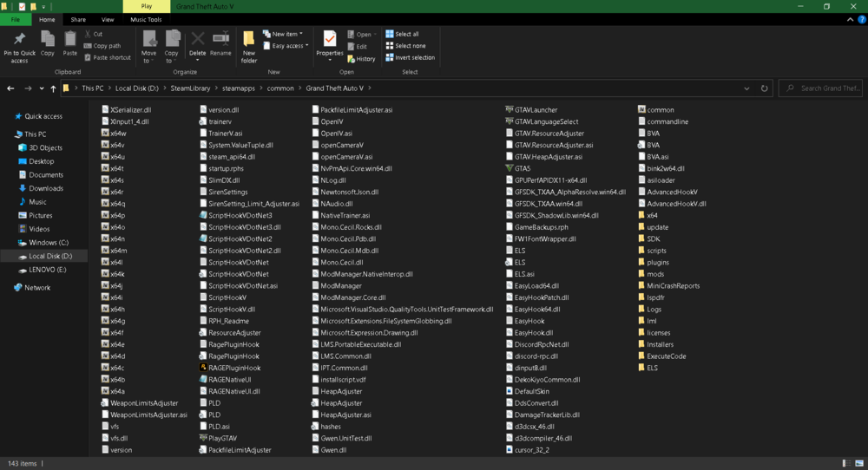
Task: Click the Search Grand Theft Auto V field
Action: tap(820, 88)
